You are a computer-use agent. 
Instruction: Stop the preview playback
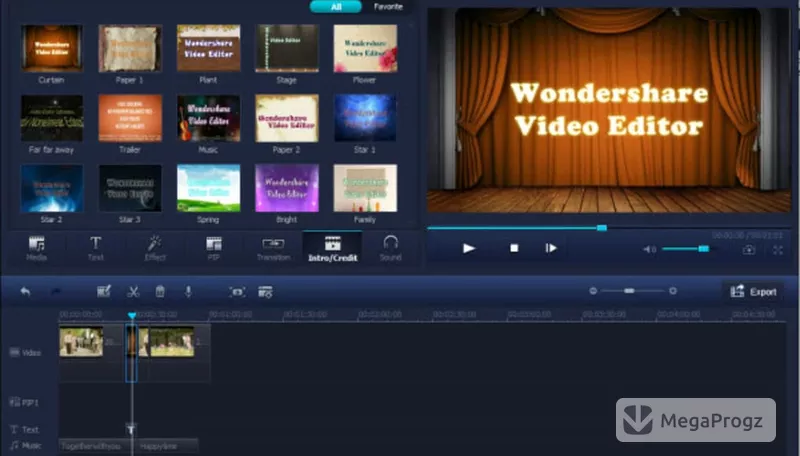[514, 248]
